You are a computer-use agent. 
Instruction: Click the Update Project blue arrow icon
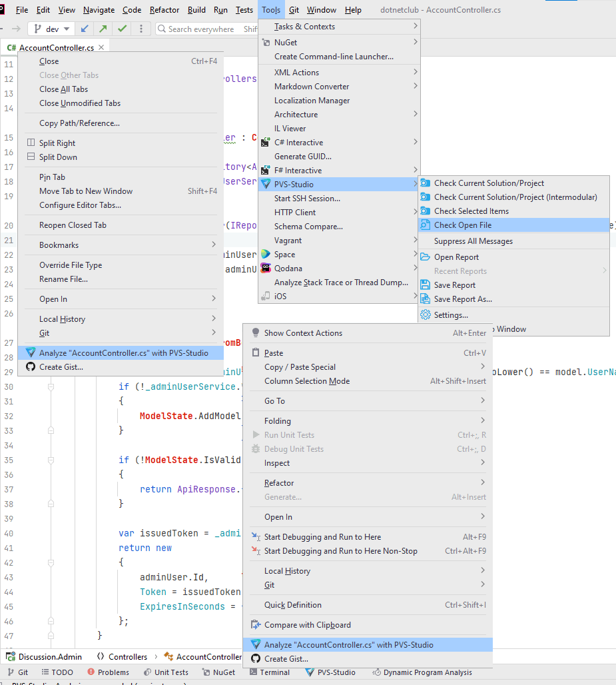85,29
